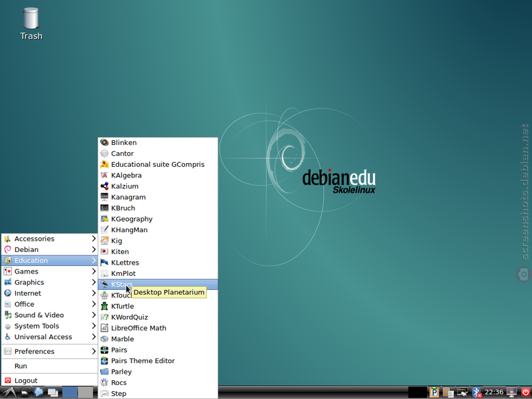Launch the Pairs memory game
Image resolution: width=532 pixels, height=399 pixels.
tap(158, 350)
